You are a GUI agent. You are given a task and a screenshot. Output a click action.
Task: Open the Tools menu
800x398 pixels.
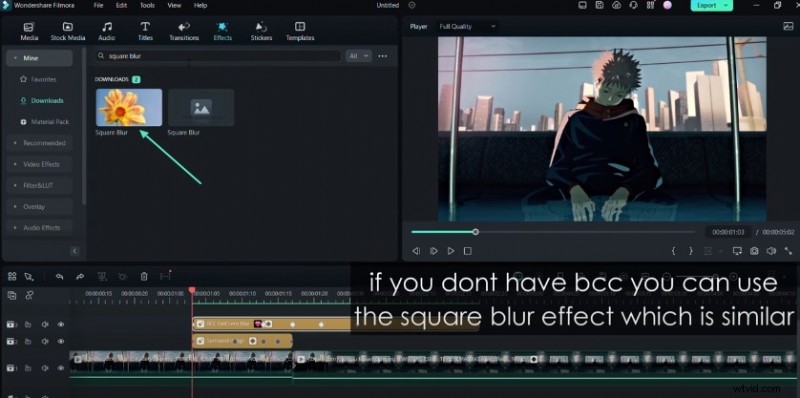pos(147,5)
